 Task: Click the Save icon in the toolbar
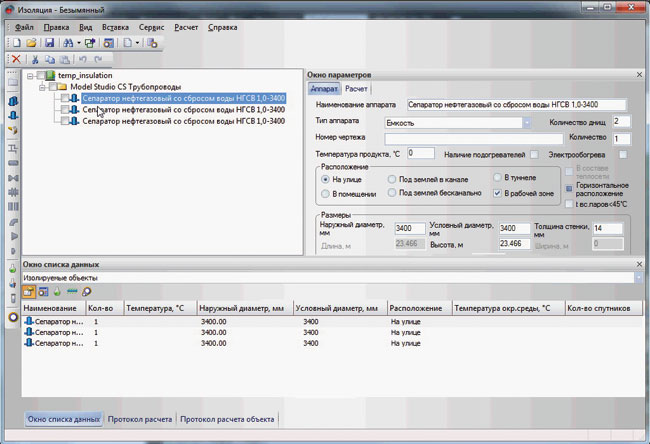click(47, 44)
